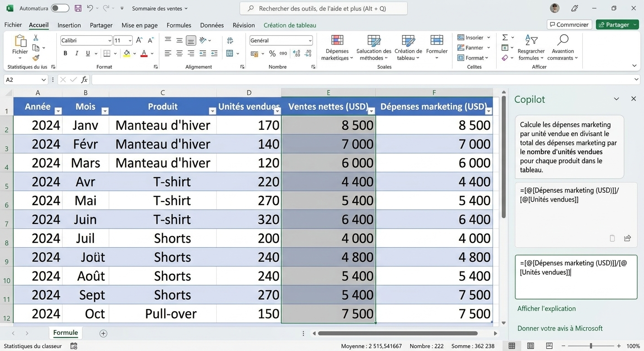
Task: Add a new sheet with plus icon
Action: coord(103,333)
